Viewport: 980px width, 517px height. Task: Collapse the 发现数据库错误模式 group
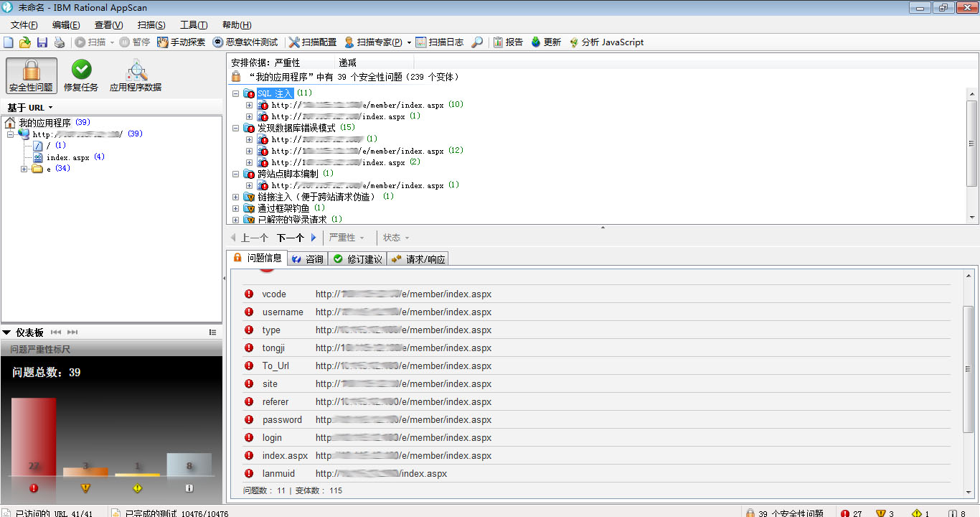click(236, 128)
